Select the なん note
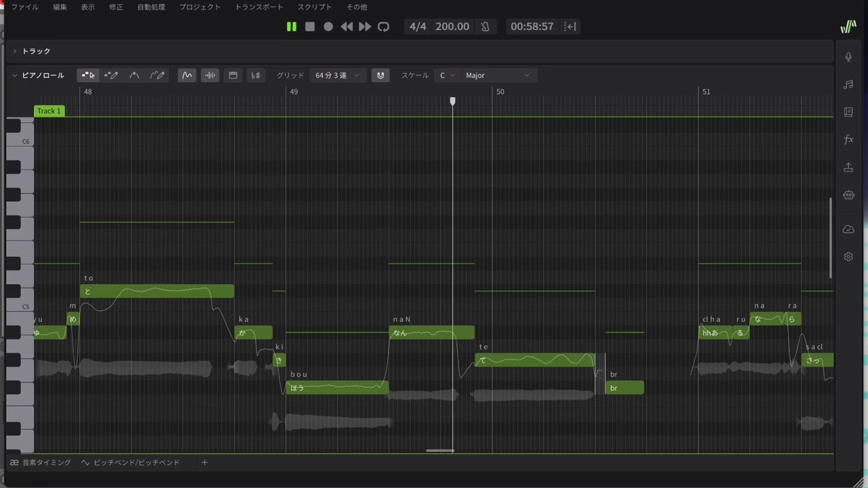868x488 pixels. pos(431,333)
